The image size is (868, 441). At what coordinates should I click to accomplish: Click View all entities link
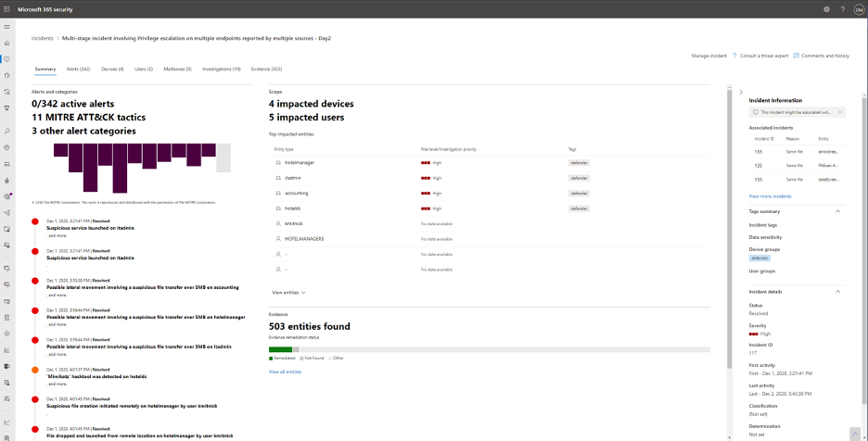[285, 372]
